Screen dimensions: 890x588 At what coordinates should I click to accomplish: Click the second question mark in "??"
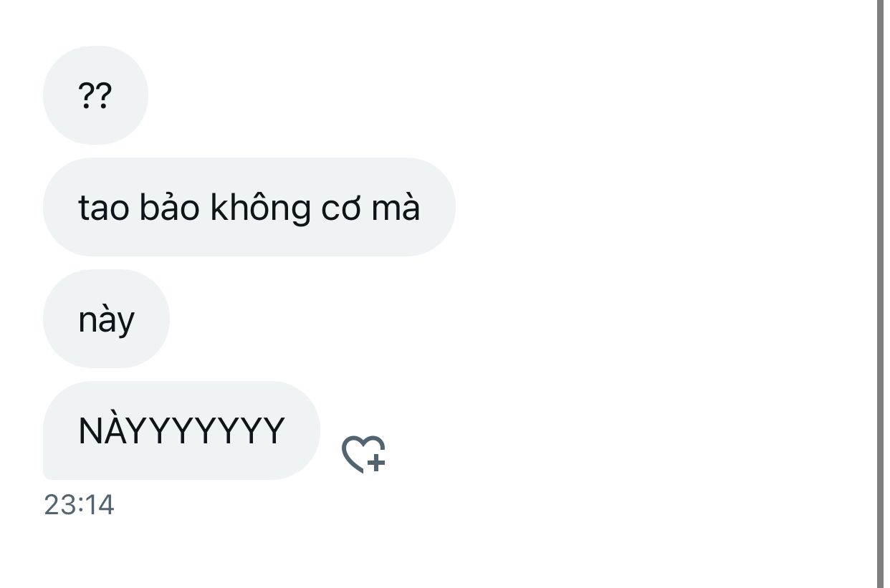pyautogui.click(x=104, y=95)
